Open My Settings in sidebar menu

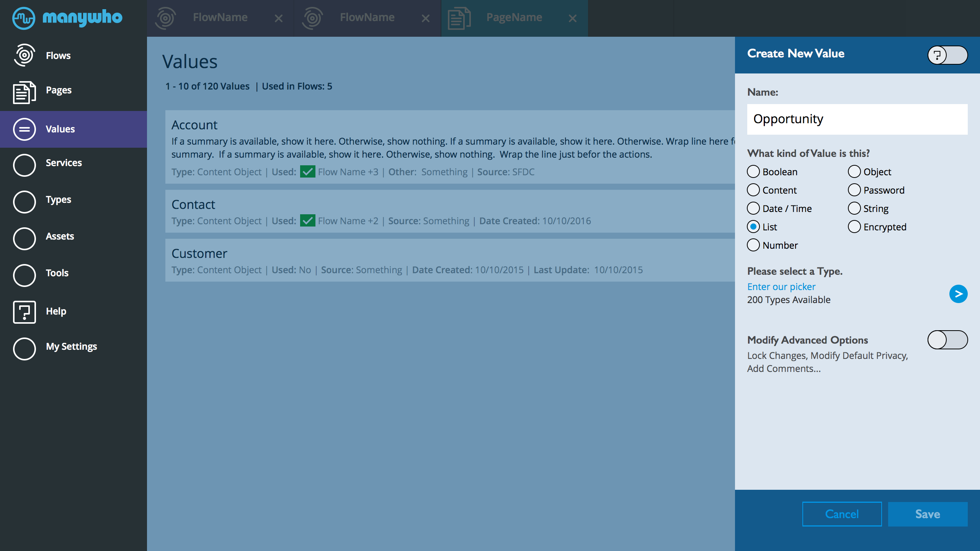tap(71, 347)
